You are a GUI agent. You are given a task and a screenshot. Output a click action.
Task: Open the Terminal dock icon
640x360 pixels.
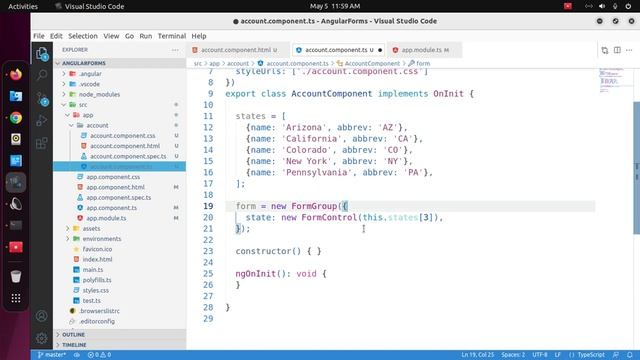16,225
